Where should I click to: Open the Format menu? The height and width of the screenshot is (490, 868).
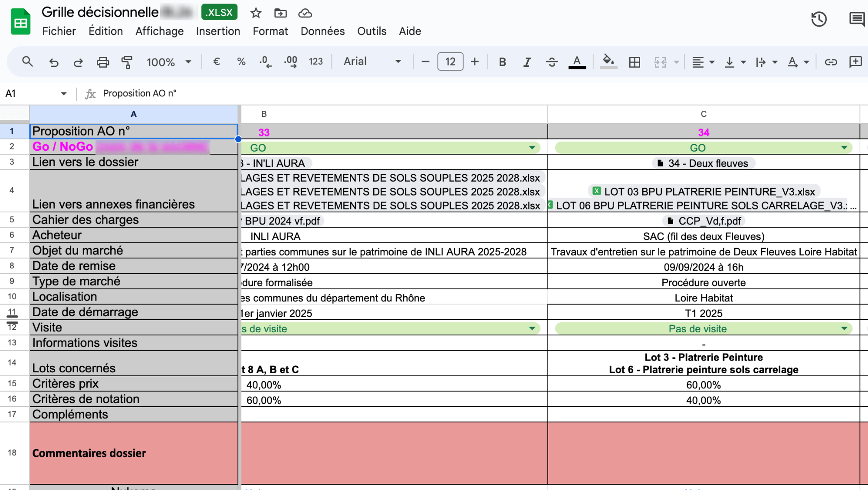[x=270, y=31]
